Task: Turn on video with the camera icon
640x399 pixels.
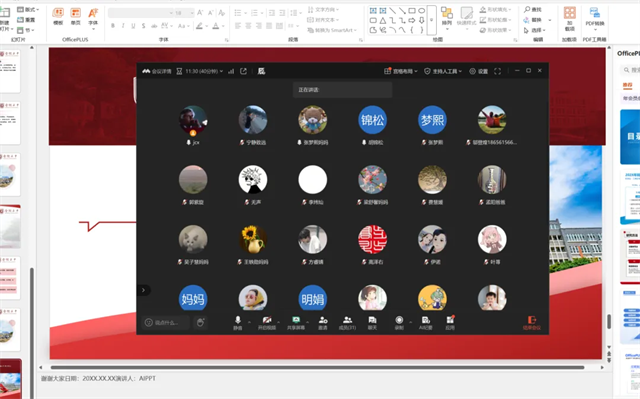Action: click(x=267, y=322)
